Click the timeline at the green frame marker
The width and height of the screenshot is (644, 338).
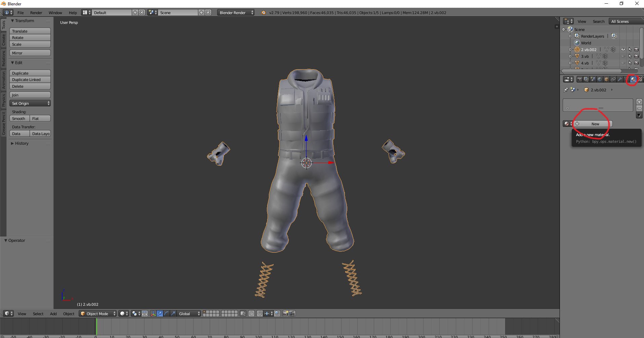coord(96,326)
